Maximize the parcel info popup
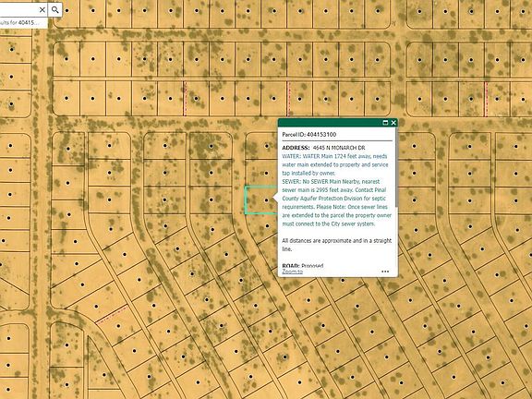The height and width of the screenshot is (399, 532). click(385, 123)
